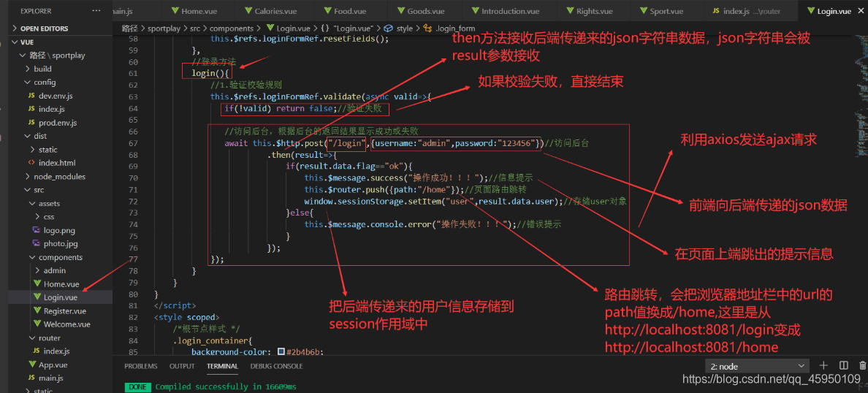Click the image icon beside photo.jpg
868x393 pixels.
37,243
